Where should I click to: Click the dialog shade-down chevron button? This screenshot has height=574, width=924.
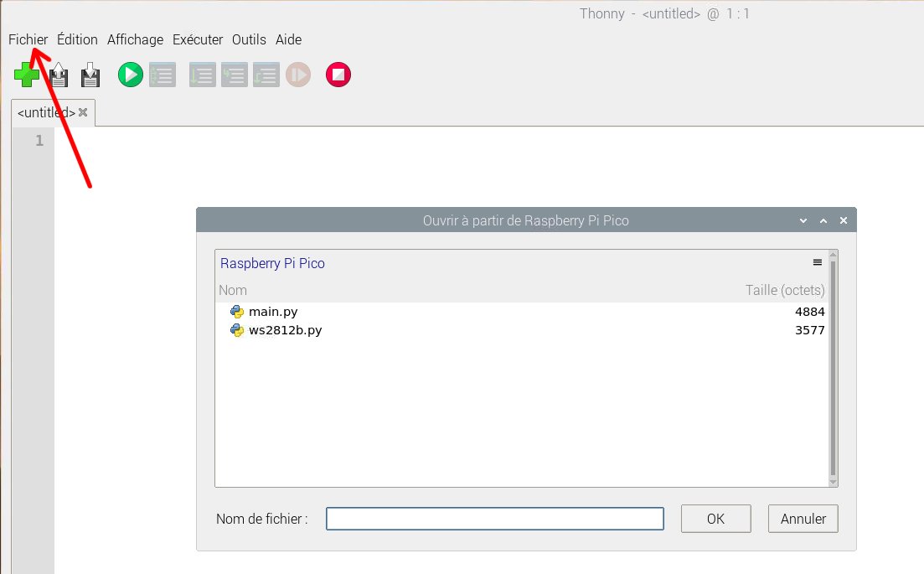[x=803, y=220]
